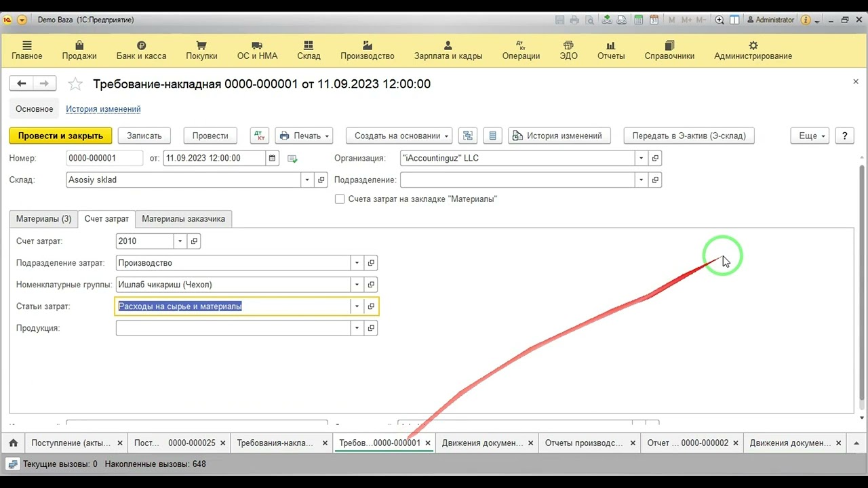The width and height of the screenshot is (868, 488).
Task: Open Зарплата и кадры section
Action: click(448, 50)
